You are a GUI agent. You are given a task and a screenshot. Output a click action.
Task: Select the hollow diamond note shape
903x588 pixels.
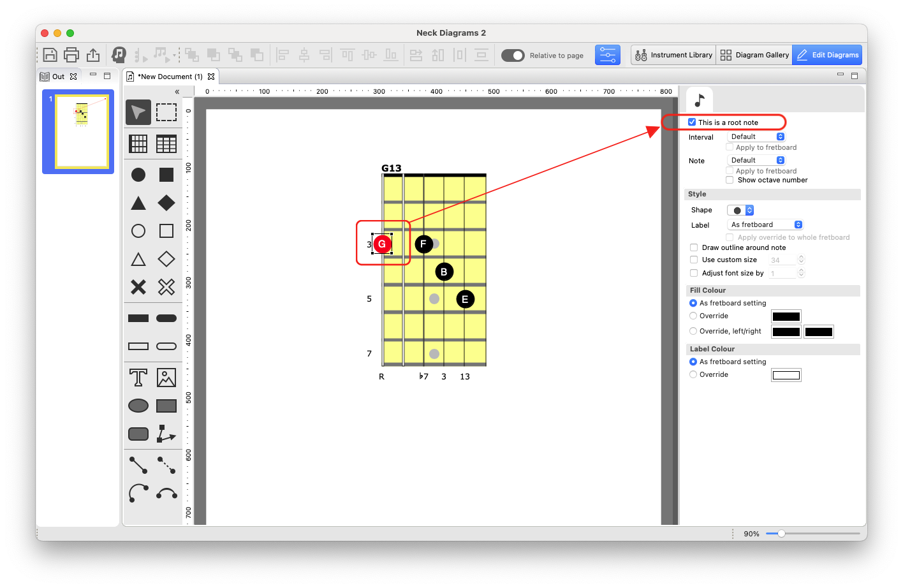click(x=166, y=259)
